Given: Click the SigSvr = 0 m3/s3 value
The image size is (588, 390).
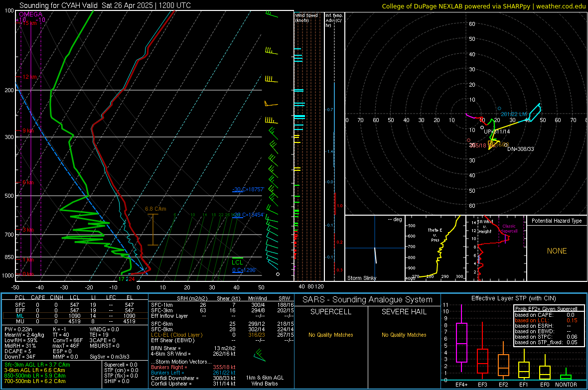Looking at the screenshot, I should (110, 357).
